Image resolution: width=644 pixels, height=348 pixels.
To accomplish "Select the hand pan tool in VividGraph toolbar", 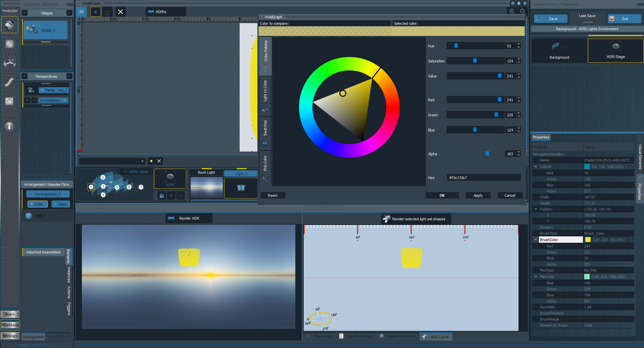I will [x=95, y=12].
